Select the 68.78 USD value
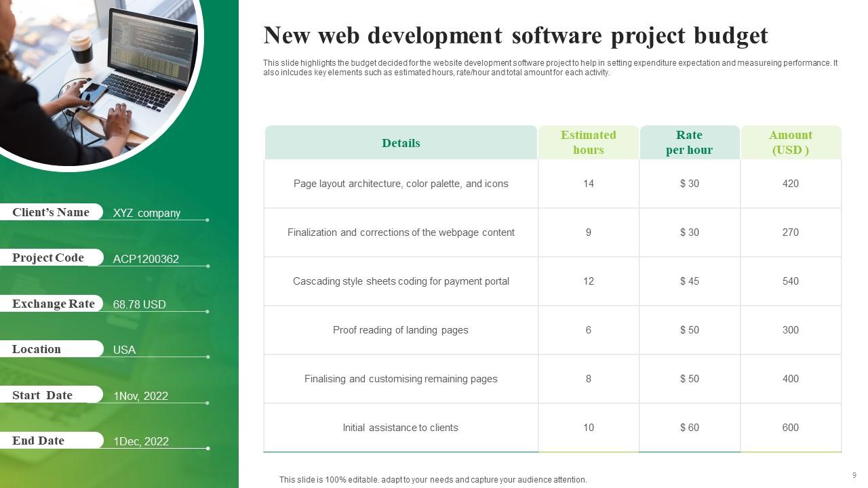 [x=139, y=304]
